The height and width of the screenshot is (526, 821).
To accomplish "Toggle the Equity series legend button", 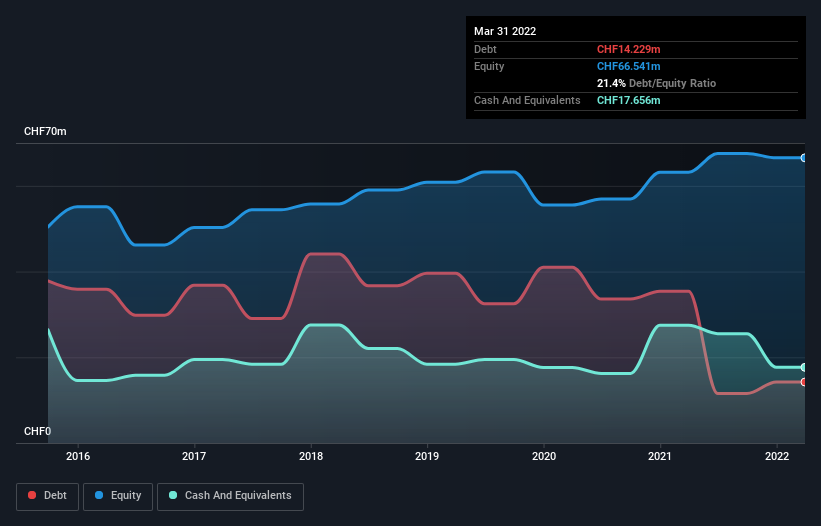I will [x=118, y=496].
